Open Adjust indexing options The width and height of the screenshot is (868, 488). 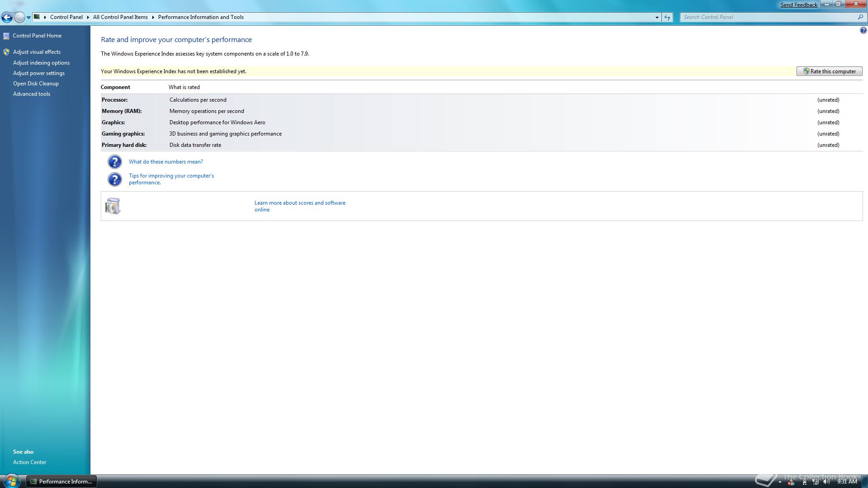coord(41,63)
